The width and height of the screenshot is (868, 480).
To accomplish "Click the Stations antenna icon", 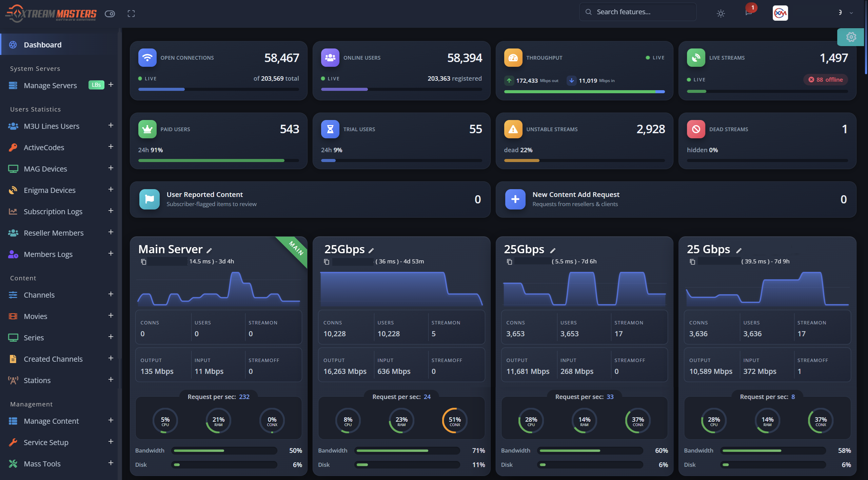I will 13,380.
